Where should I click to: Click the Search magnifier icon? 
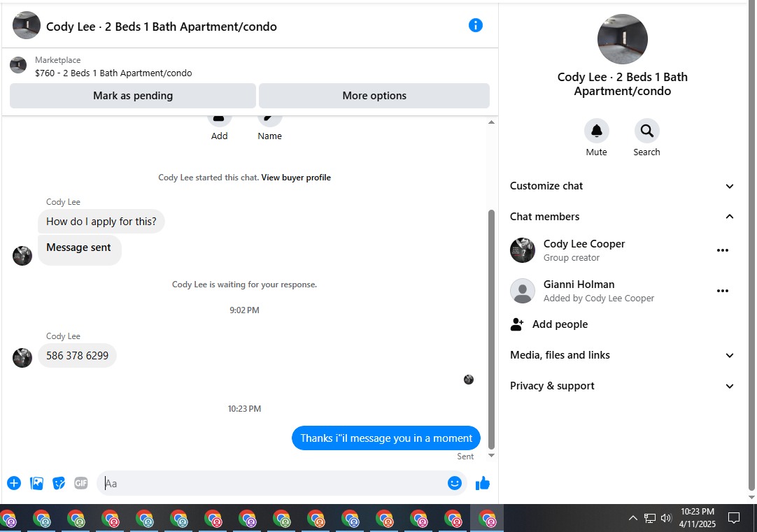[647, 131]
